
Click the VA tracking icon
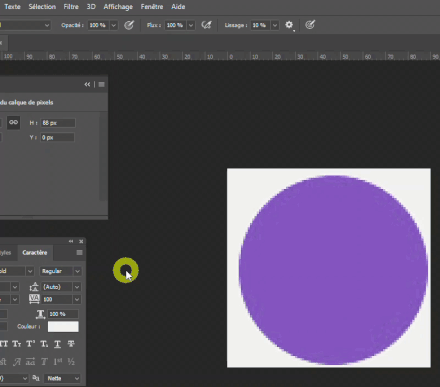click(x=34, y=299)
